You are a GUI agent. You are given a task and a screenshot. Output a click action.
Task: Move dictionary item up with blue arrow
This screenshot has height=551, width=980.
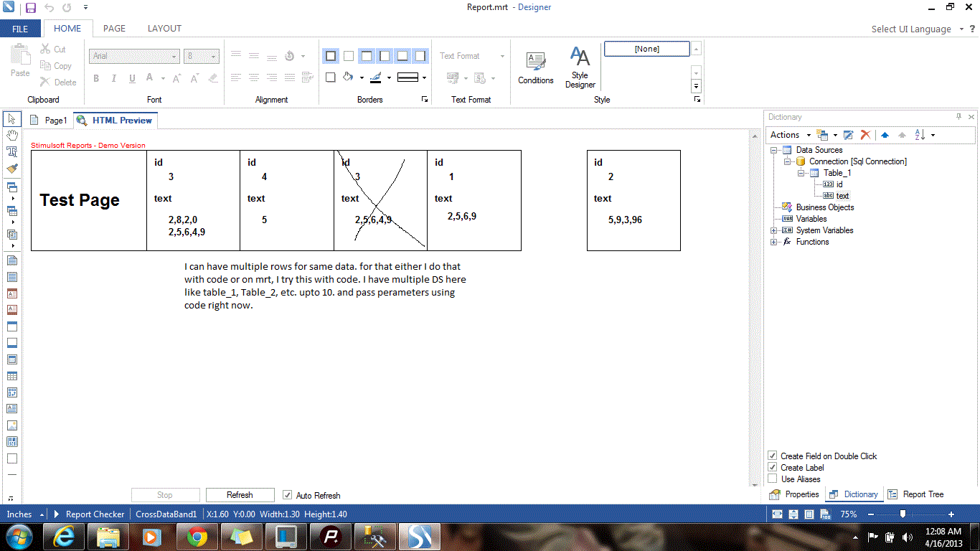tap(885, 135)
